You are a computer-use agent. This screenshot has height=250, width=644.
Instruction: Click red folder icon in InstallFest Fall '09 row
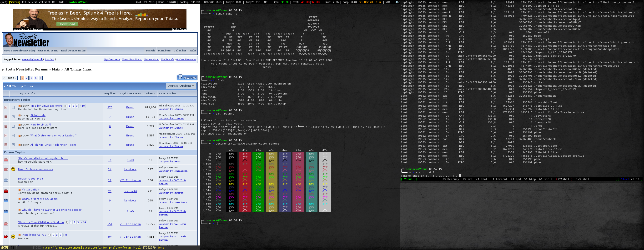(x=6, y=236)
